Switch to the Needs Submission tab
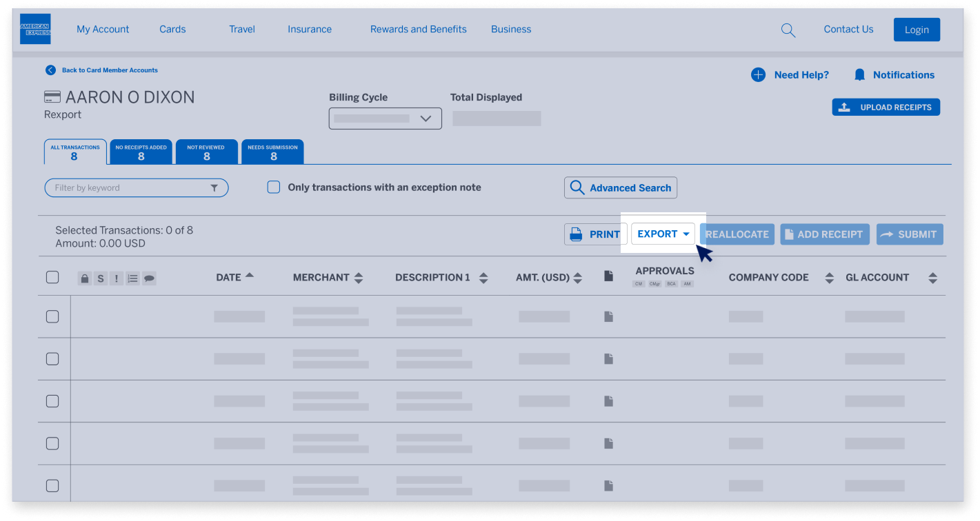The height and width of the screenshot is (521, 980). (x=272, y=151)
